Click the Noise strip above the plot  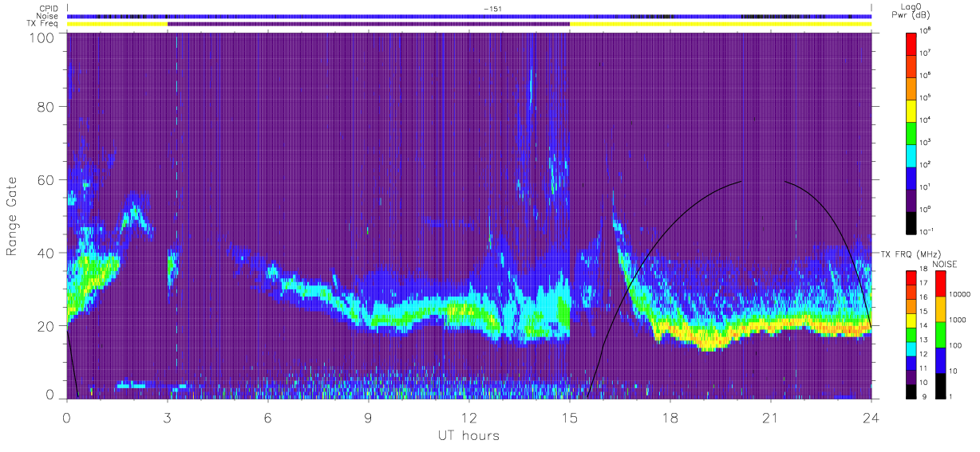pos(469,16)
